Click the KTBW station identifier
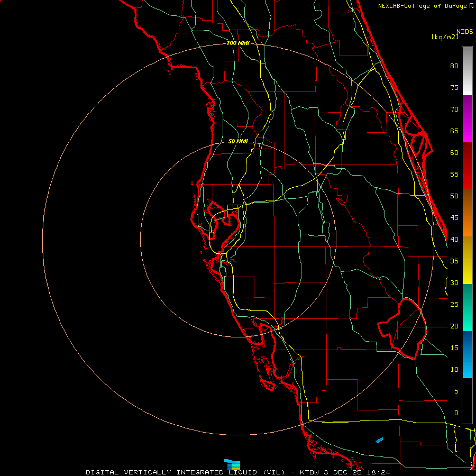Image resolution: width=476 pixels, height=476 pixels. click(x=309, y=472)
